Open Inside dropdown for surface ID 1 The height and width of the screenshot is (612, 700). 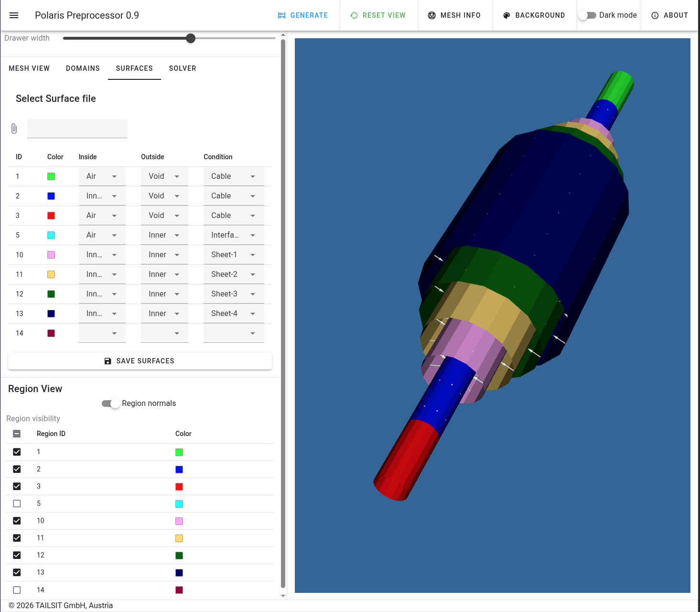point(102,176)
